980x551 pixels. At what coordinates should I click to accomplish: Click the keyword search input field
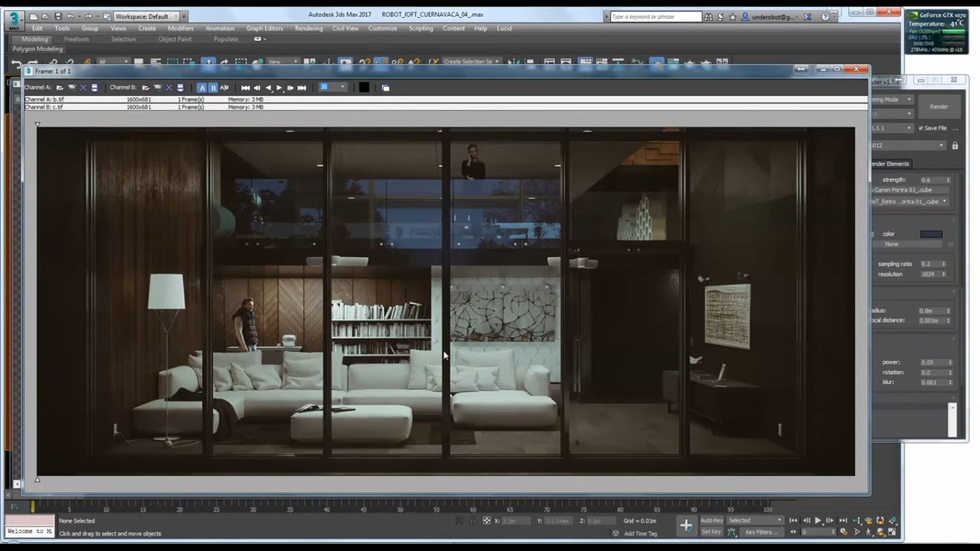click(x=656, y=17)
